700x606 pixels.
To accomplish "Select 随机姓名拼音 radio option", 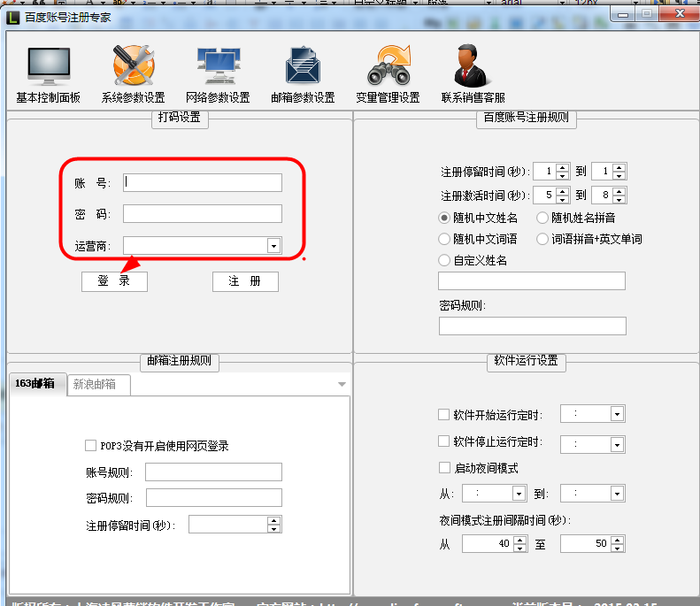I will tap(542, 218).
